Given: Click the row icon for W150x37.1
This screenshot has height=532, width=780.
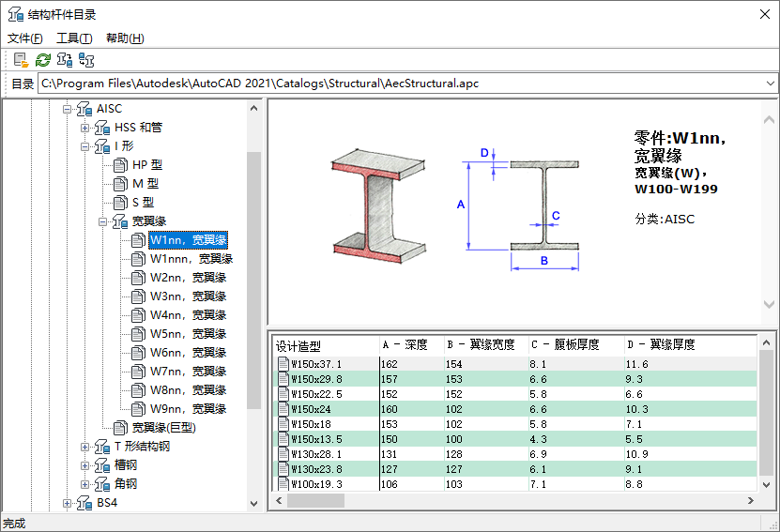Looking at the screenshot, I should click(283, 364).
